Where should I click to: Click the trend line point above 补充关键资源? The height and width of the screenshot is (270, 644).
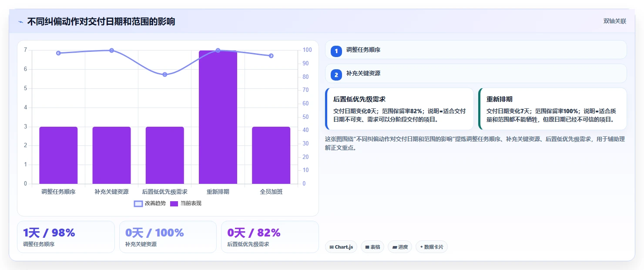[111, 51]
